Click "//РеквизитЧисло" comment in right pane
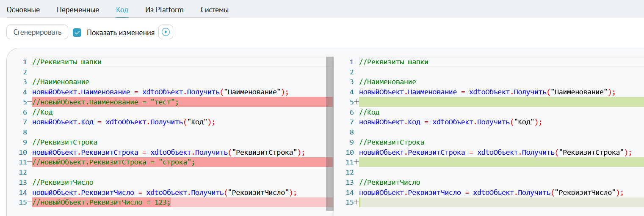 click(390, 183)
